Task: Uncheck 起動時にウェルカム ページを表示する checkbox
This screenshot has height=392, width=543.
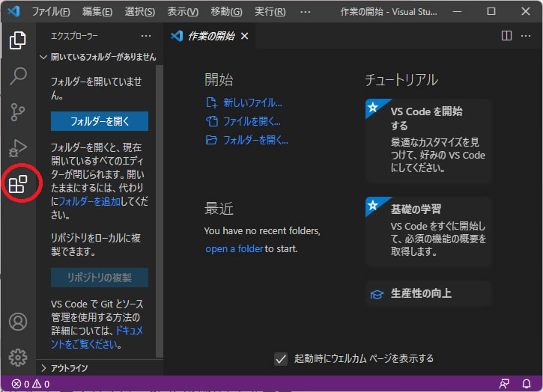Action: click(x=281, y=358)
